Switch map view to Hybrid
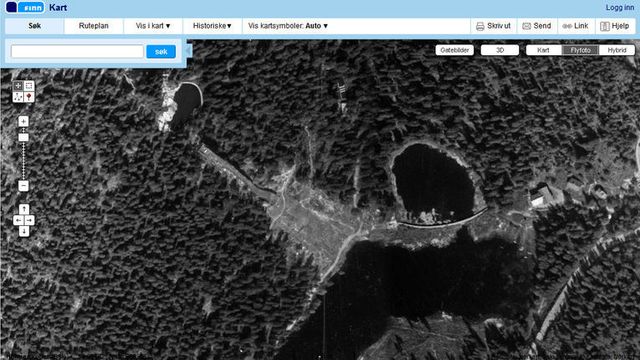Viewport: 640px width, 360px height. [617, 50]
